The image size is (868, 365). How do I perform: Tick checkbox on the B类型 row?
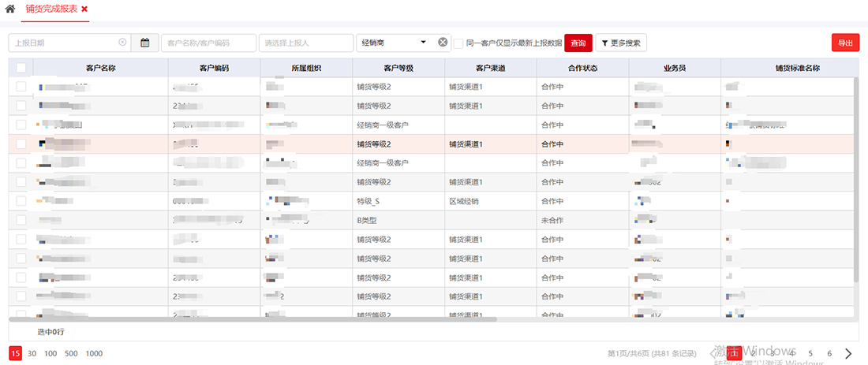[21, 220]
